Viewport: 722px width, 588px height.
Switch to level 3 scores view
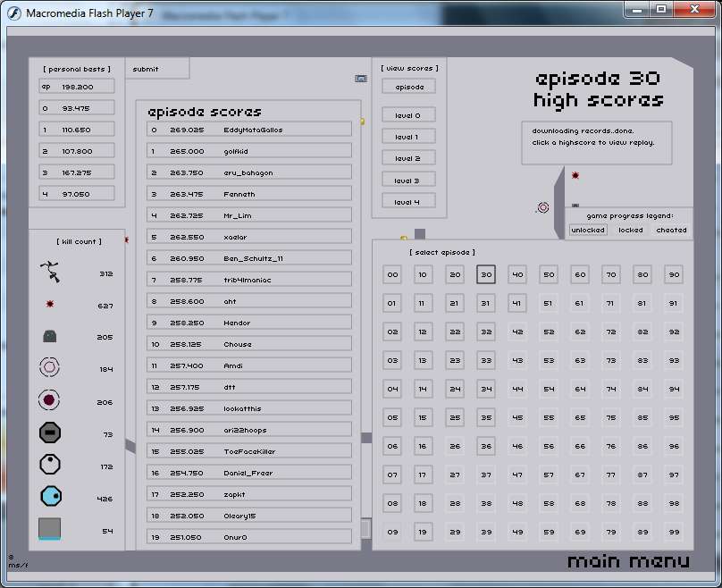click(409, 181)
